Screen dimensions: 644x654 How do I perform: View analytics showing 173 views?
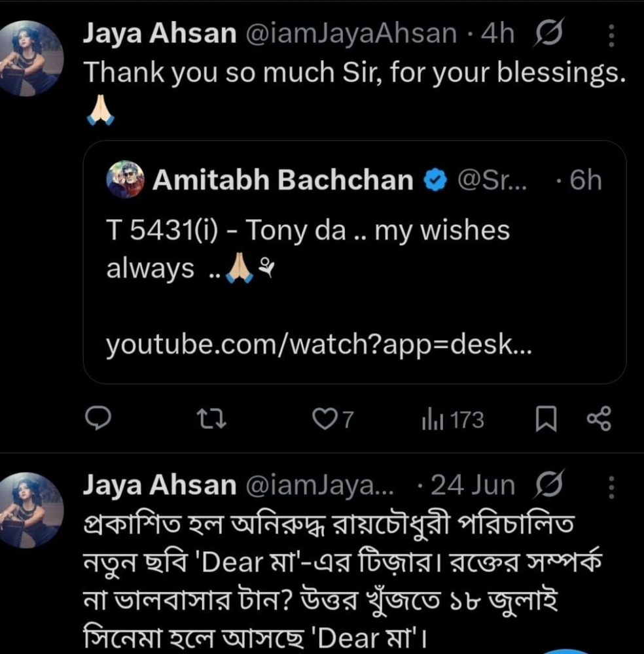453,420
